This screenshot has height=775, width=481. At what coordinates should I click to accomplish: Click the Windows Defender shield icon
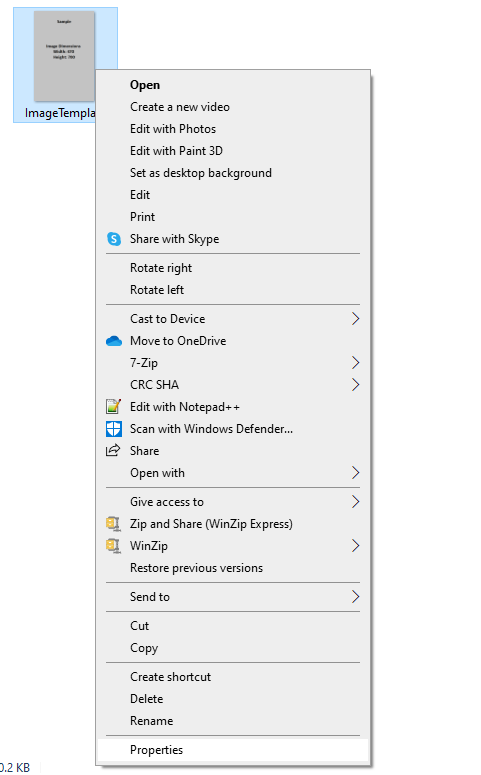tap(114, 429)
